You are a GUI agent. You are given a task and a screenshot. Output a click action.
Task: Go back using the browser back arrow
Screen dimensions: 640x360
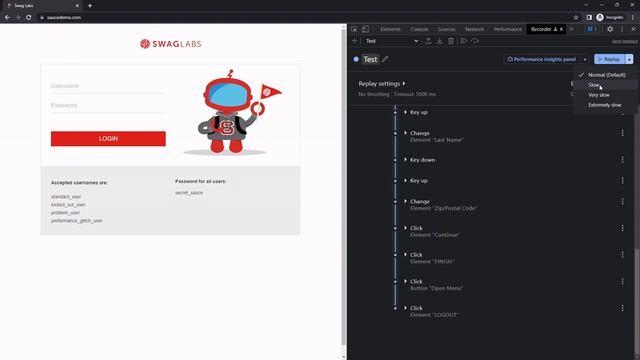tap(7, 18)
